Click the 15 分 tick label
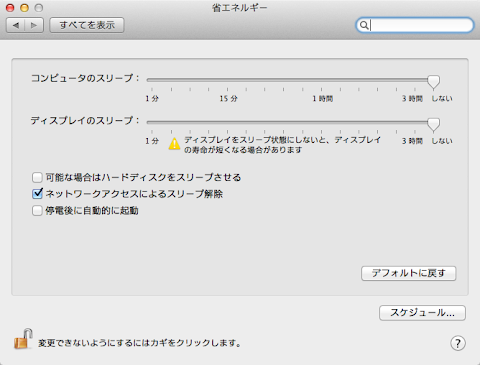 pos(228,99)
